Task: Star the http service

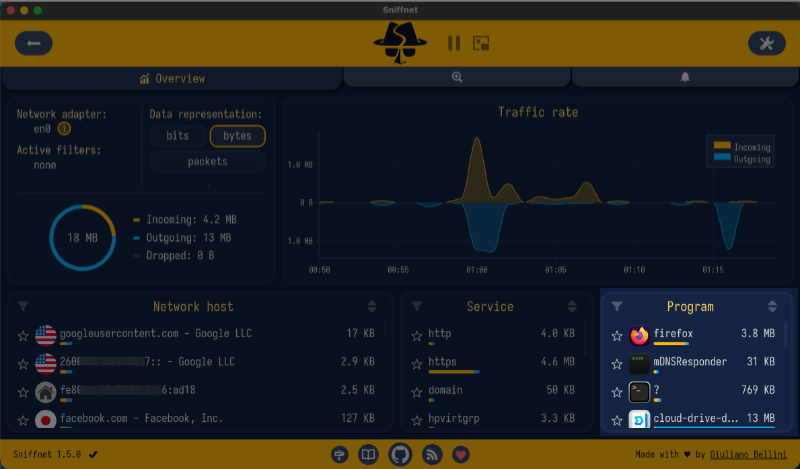Action: coord(417,336)
